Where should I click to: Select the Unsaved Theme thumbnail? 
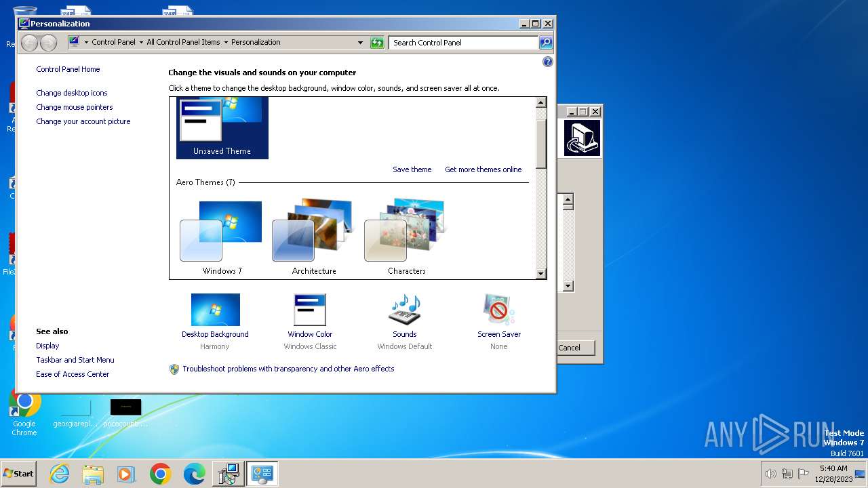[222, 128]
